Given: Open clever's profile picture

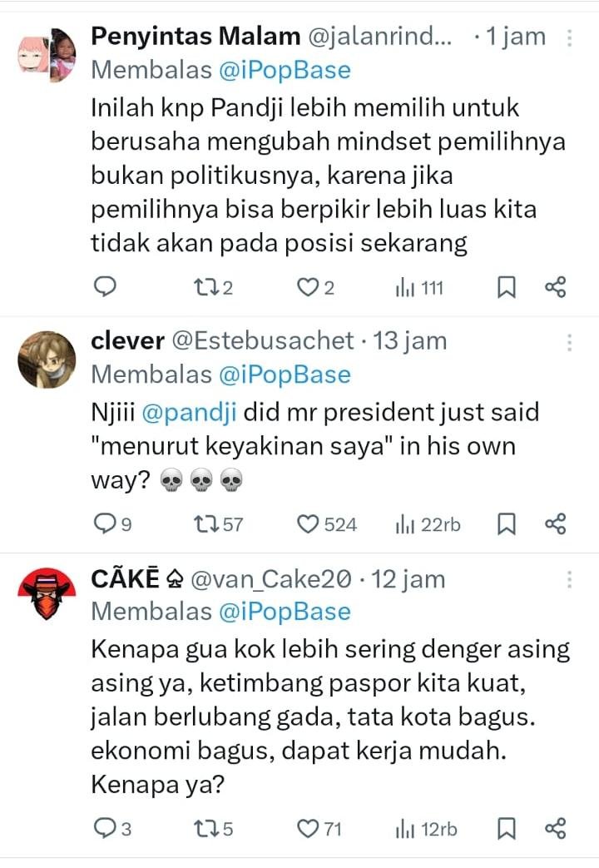Looking at the screenshot, I should [x=47, y=359].
